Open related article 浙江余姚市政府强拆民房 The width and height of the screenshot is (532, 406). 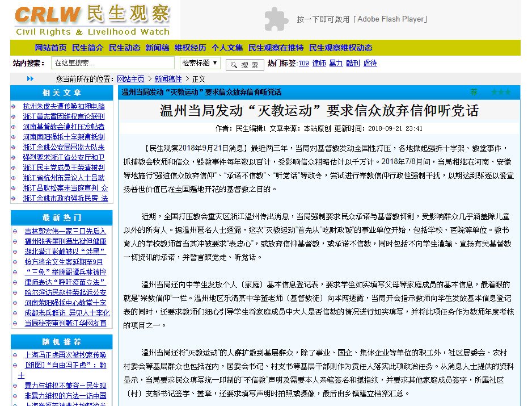[65, 198]
